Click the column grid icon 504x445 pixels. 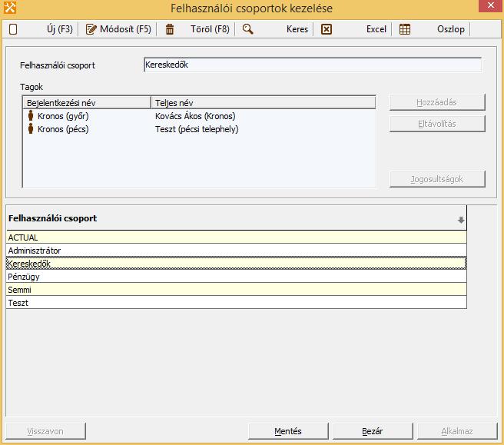tap(405, 29)
